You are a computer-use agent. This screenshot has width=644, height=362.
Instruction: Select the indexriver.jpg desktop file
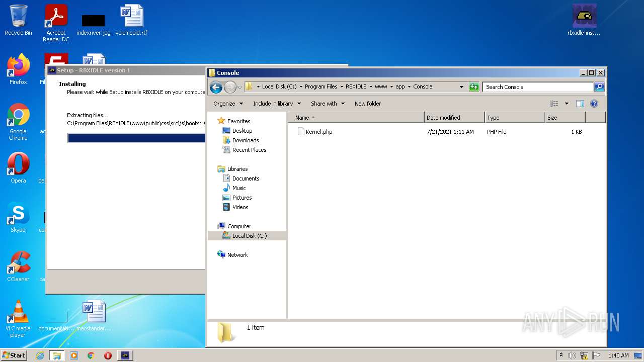pos(94,23)
